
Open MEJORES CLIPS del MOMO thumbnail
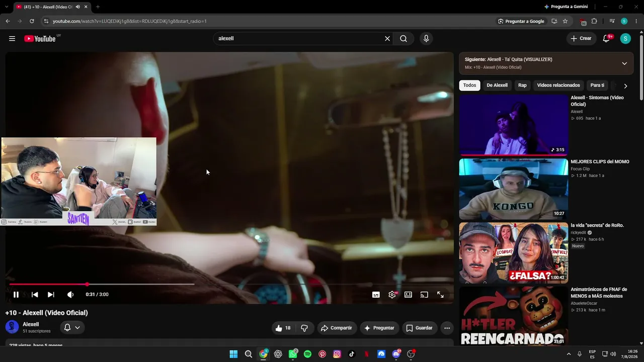coord(514,189)
